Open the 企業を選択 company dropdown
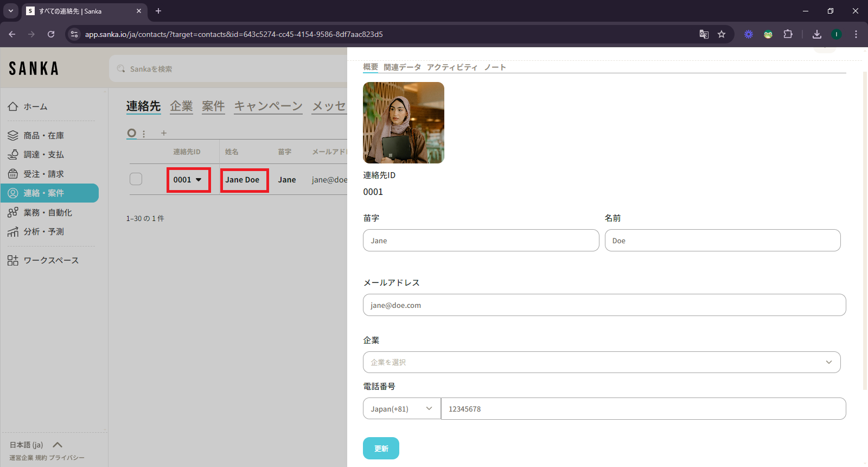This screenshot has height=467, width=868. (x=601, y=362)
